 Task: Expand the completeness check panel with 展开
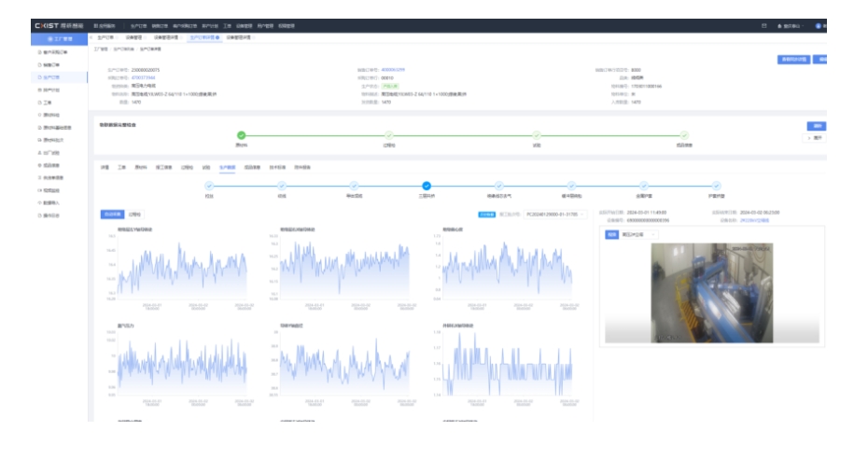(x=815, y=137)
